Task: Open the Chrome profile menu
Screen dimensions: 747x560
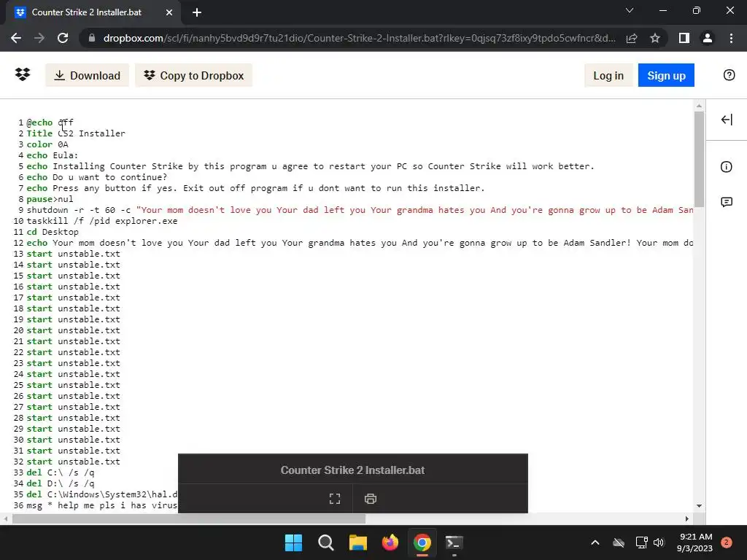Action: click(x=708, y=38)
